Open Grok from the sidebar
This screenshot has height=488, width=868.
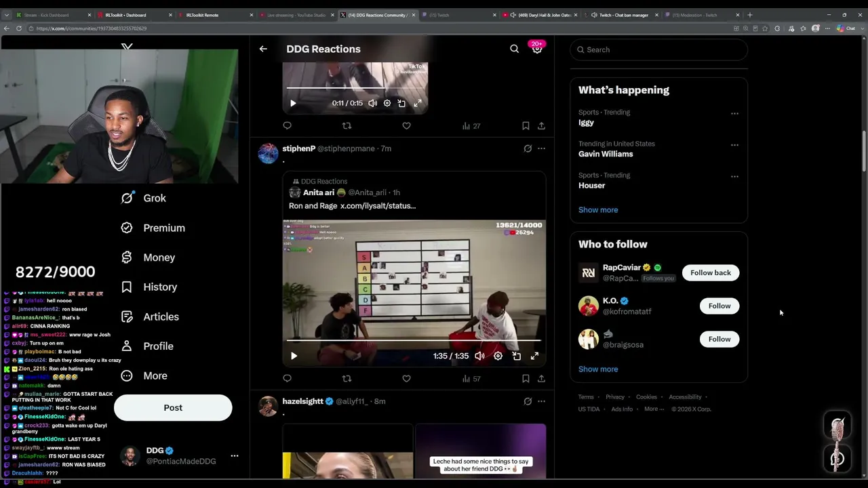coord(144,198)
